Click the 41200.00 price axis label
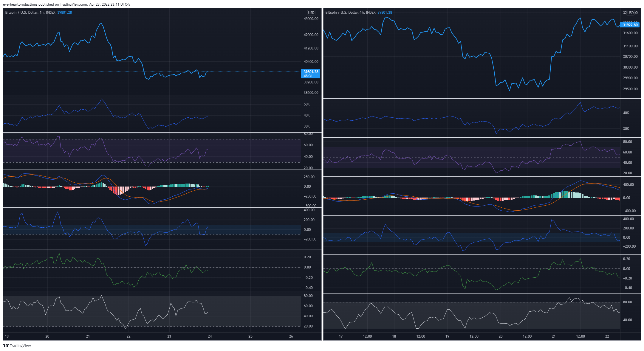 311,48
